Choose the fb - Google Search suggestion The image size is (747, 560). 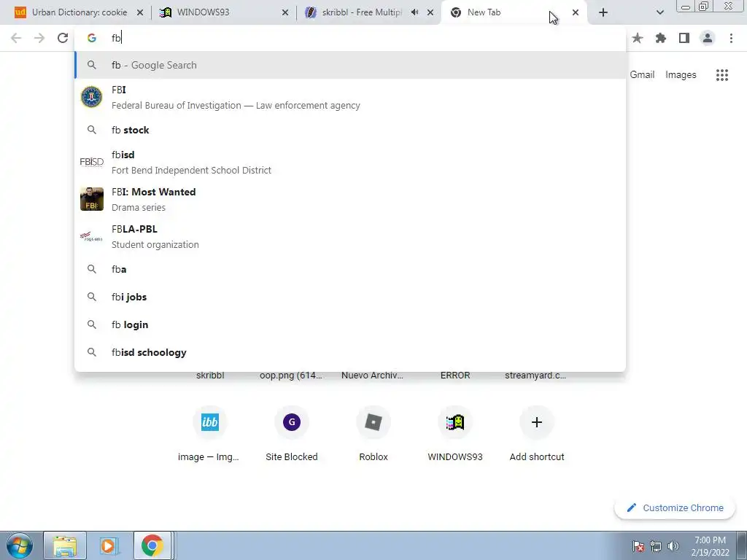350,65
